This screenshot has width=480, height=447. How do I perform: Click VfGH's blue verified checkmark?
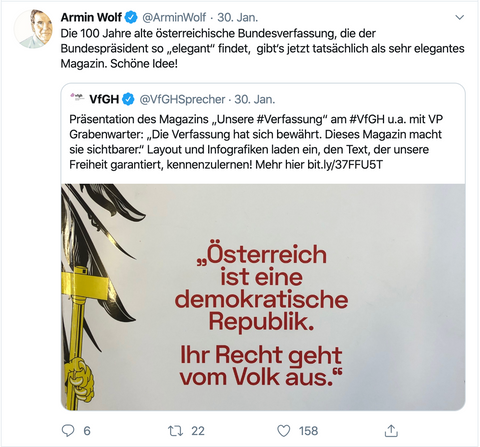128,99
